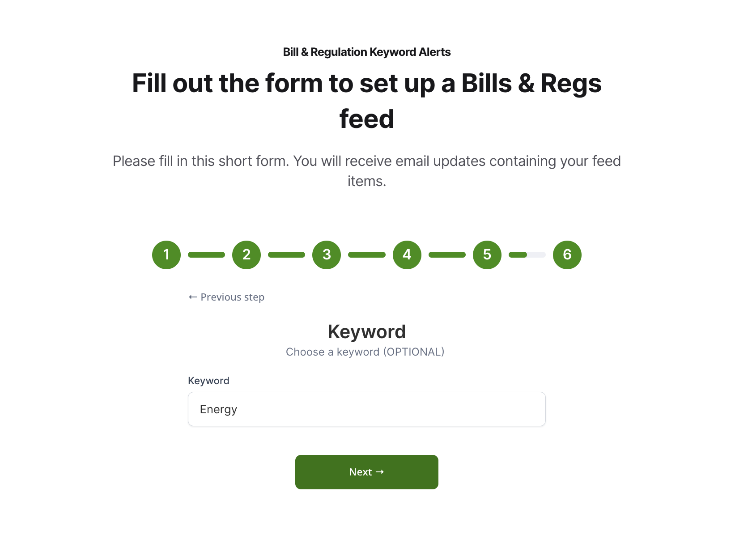Image resolution: width=748 pixels, height=560 pixels.
Task: Click the connector between steps 3 and 4
Action: click(367, 255)
